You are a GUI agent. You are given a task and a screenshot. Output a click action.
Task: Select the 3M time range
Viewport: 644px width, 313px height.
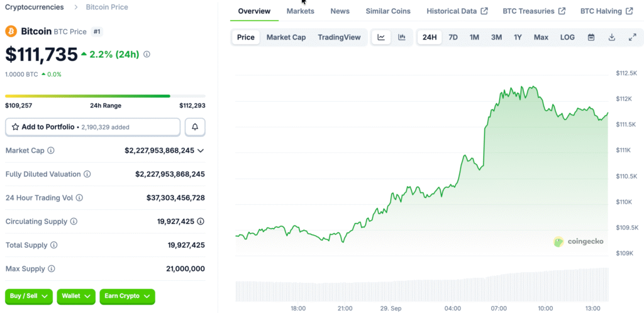pos(497,37)
